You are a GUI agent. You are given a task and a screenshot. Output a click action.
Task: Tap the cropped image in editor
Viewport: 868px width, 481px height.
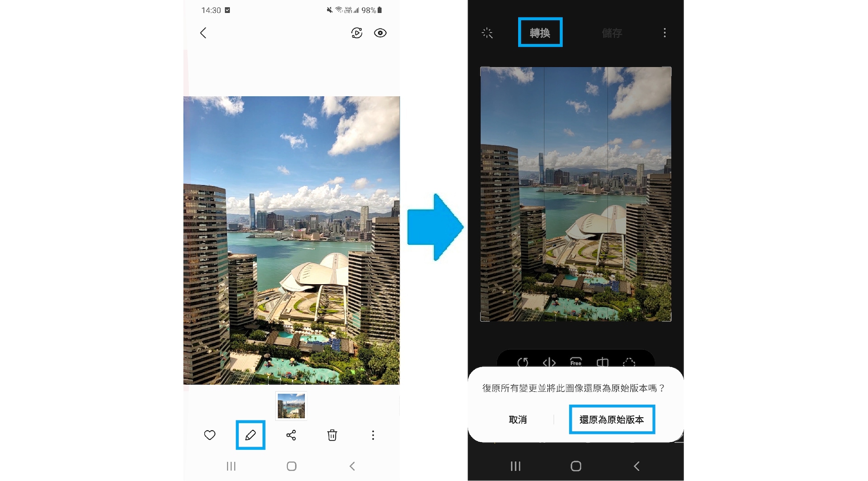(576, 194)
